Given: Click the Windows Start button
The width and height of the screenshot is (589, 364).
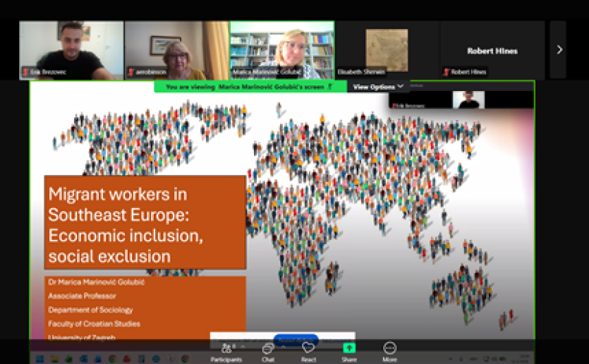Looking at the screenshot, I should coord(40,359).
